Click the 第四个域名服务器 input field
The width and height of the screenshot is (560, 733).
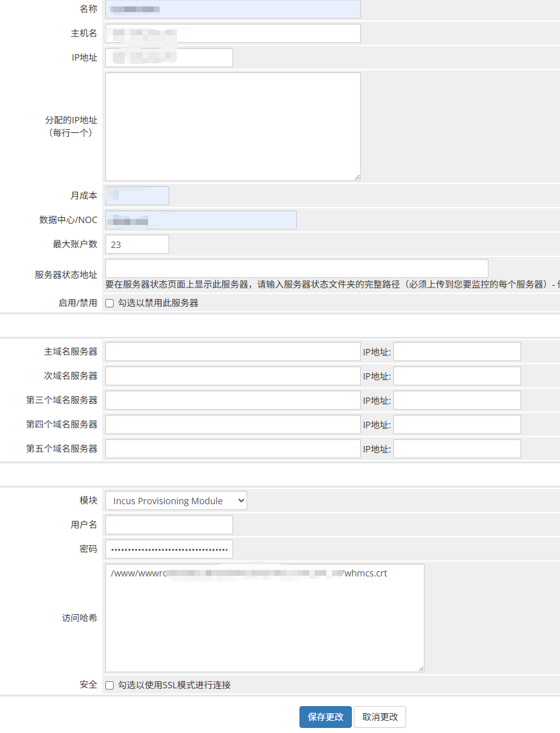(x=232, y=424)
